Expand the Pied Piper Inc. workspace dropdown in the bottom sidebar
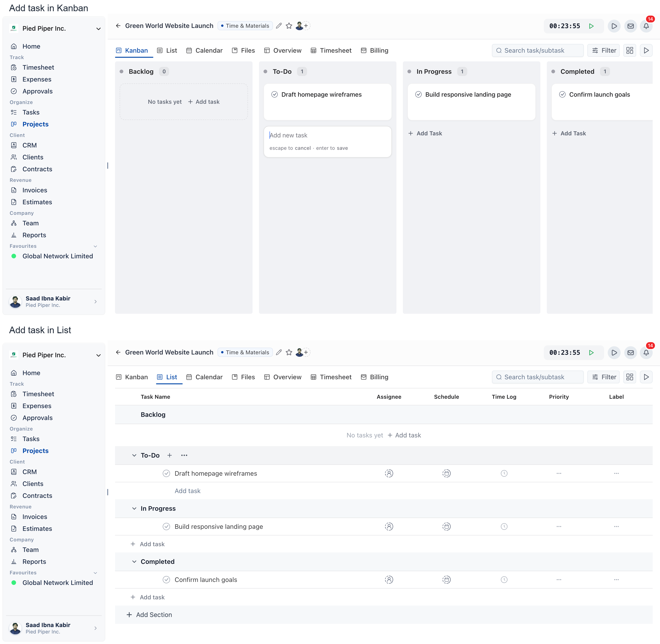Image resolution: width=660 pixels, height=644 pixels. (x=99, y=355)
